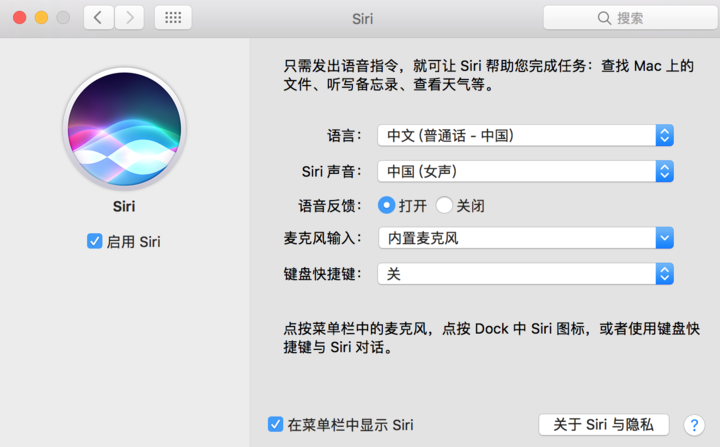720x447 pixels.
Task: Open the 键盘快捷键 dropdown showing 关
Action: [525, 274]
